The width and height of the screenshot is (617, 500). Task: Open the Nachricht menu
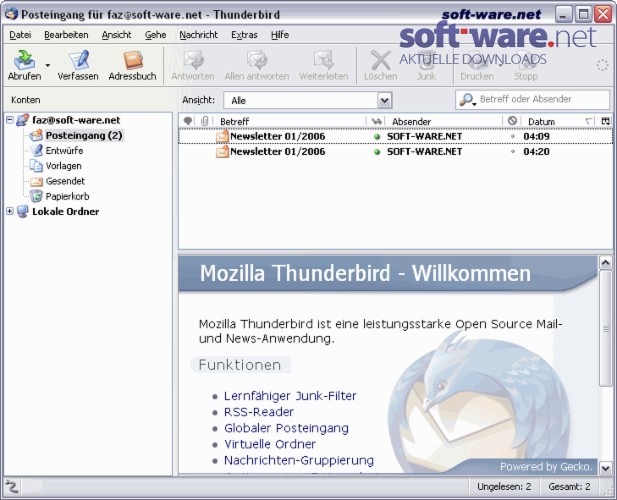(x=198, y=35)
